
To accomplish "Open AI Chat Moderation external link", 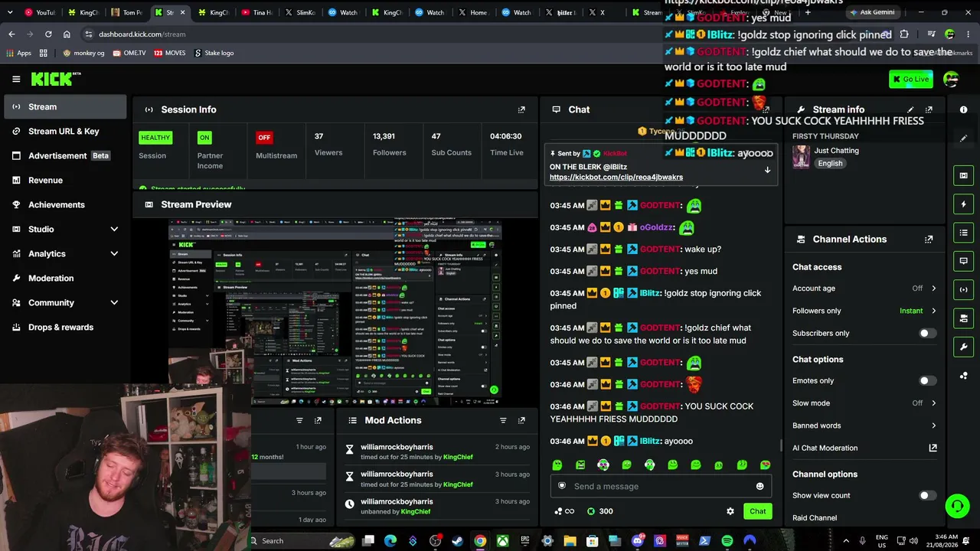I will 933,448.
